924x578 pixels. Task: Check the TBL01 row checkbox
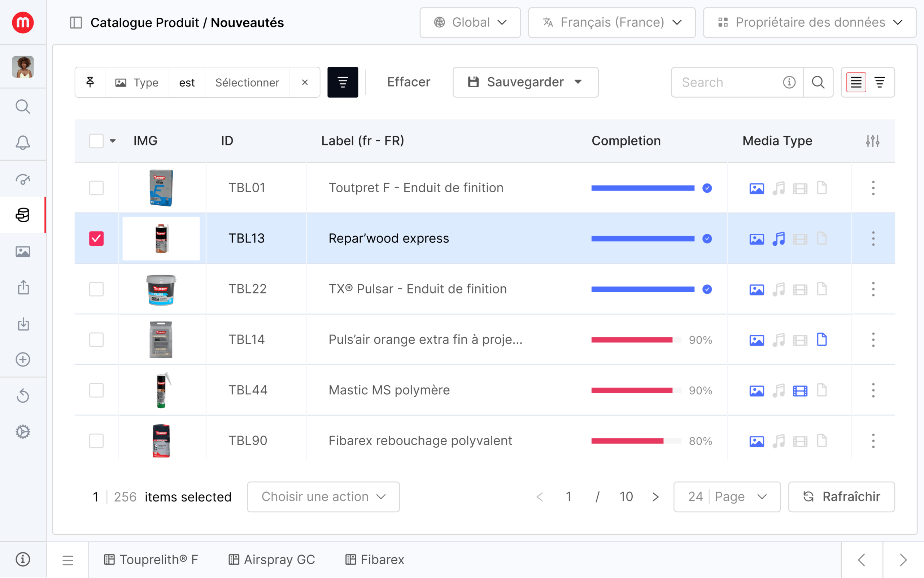coord(96,188)
